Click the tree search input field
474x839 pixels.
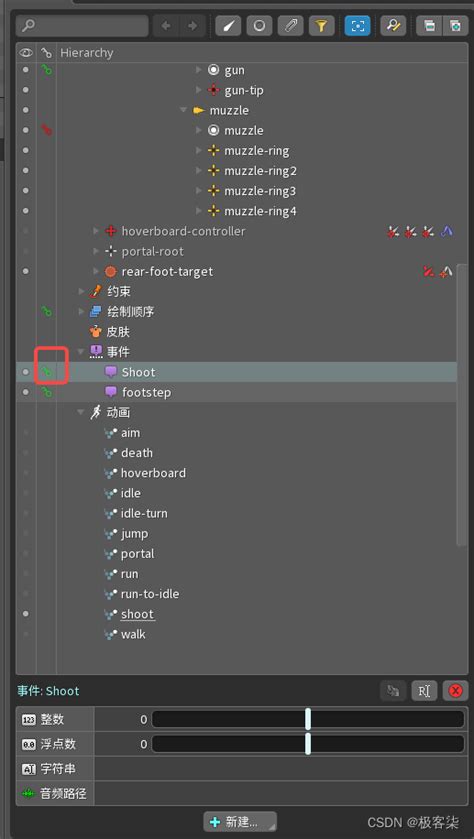pyautogui.click(x=82, y=26)
